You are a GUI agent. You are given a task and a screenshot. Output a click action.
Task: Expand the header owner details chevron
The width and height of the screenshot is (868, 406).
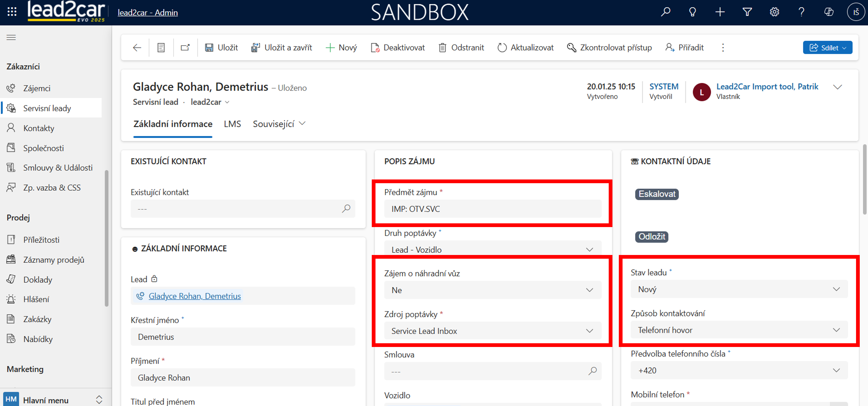(x=837, y=87)
